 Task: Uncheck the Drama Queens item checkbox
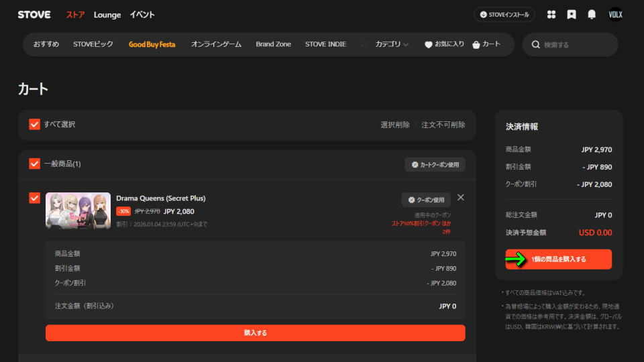coord(35,198)
